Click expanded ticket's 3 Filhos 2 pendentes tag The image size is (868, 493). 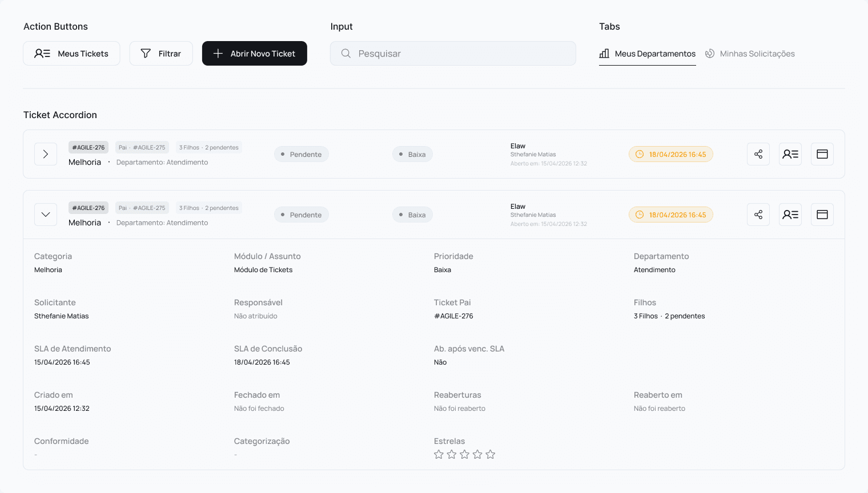(x=209, y=208)
